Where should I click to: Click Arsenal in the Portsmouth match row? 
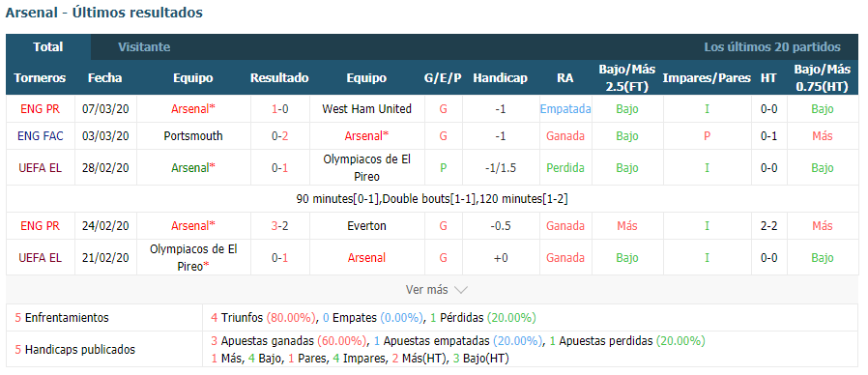tap(366, 135)
